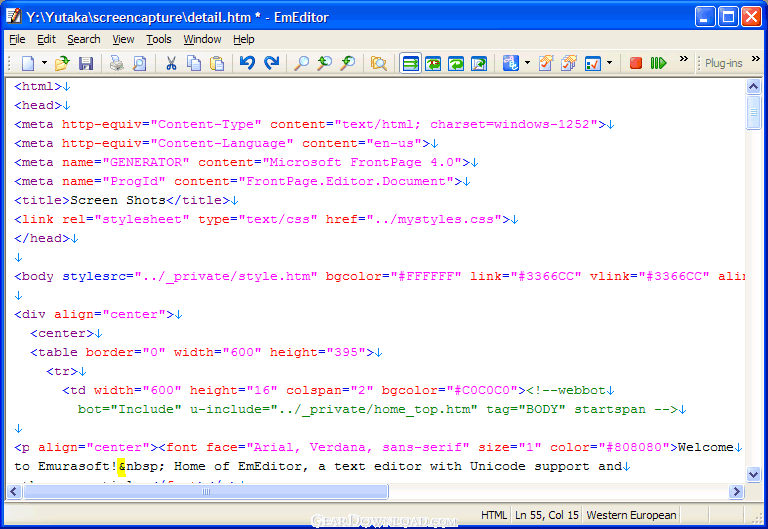Click the Customize checklist icon
This screenshot has width=768, height=529.
(593, 63)
